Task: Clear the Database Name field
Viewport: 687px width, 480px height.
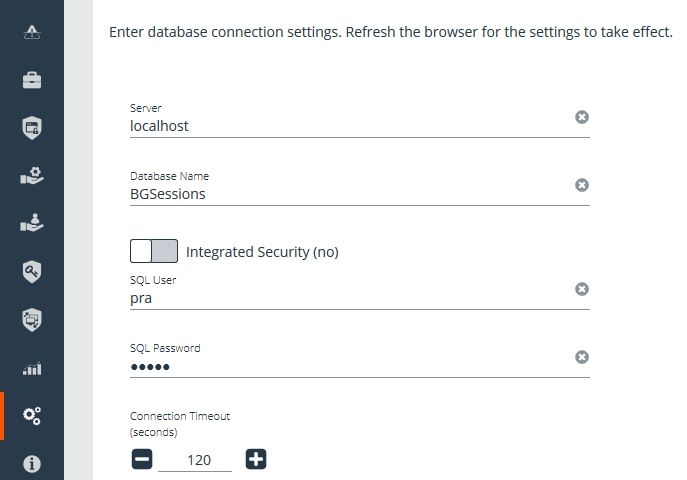Action: [x=581, y=185]
